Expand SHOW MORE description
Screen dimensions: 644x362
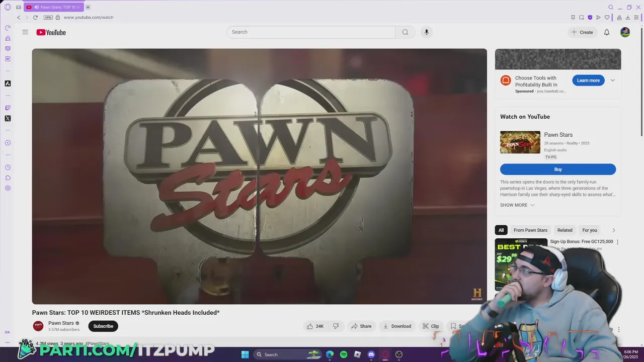click(517, 205)
